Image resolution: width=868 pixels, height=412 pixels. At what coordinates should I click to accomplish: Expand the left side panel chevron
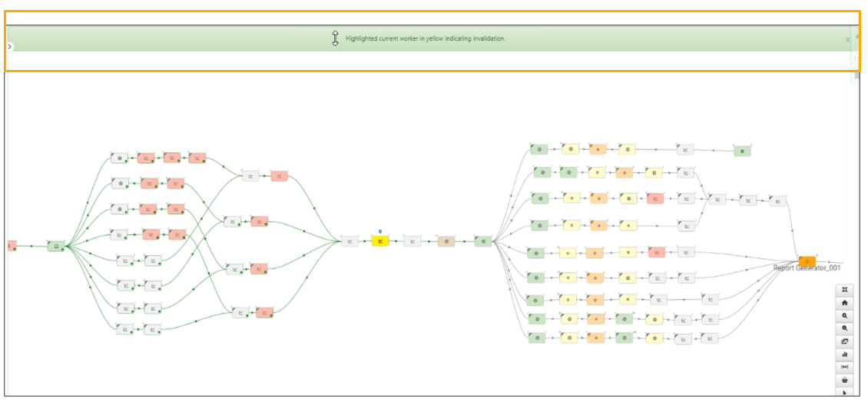coord(10,47)
